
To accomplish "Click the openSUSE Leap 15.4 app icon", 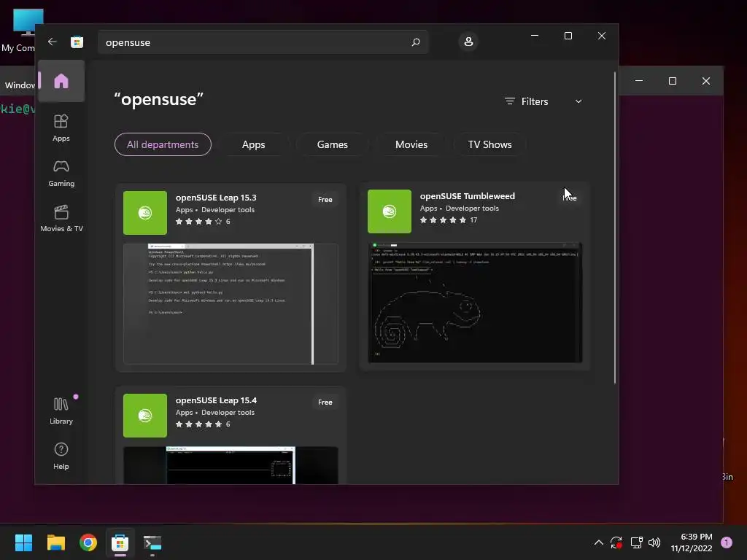I will (x=145, y=415).
